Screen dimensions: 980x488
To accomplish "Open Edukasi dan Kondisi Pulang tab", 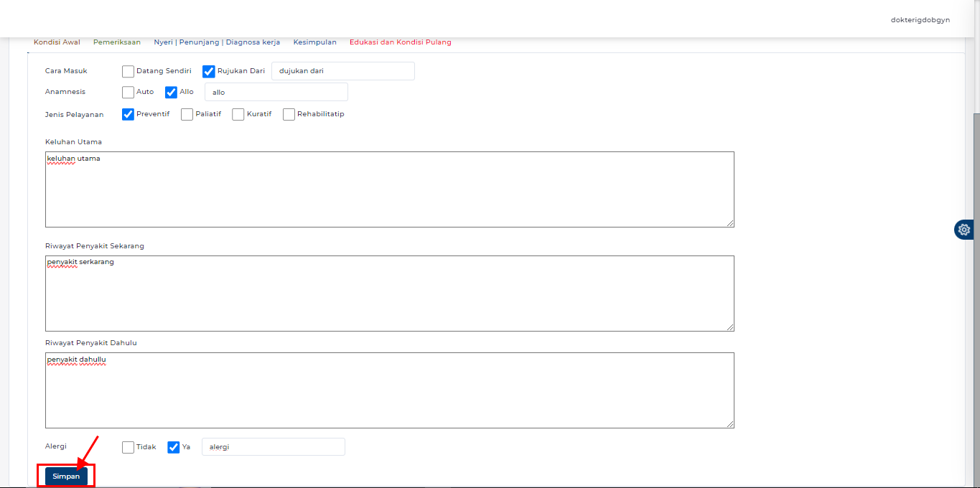I will [x=400, y=42].
